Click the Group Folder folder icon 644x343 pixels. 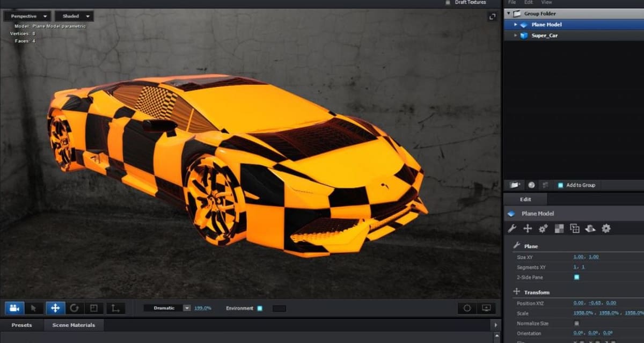(x=517, y=13)
